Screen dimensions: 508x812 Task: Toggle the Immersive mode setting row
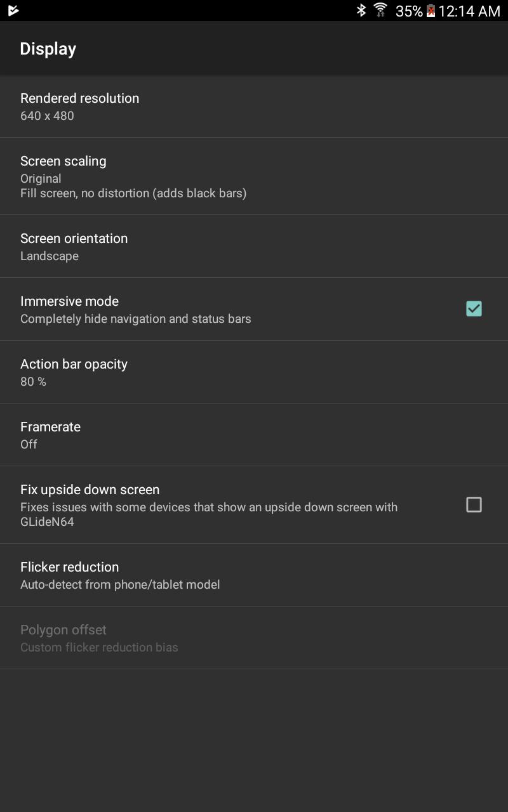[x=254, y=309]
